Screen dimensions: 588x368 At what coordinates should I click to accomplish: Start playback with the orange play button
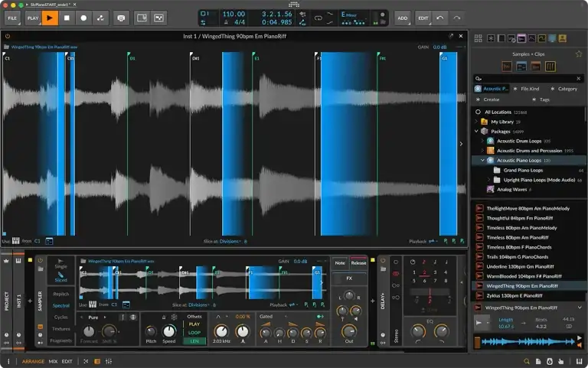point(50,18)
